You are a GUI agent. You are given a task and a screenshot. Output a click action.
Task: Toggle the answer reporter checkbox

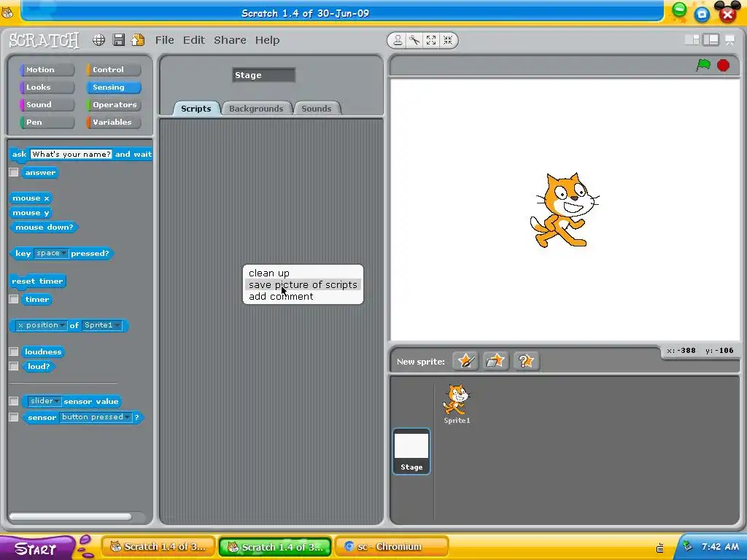point(14,172)
